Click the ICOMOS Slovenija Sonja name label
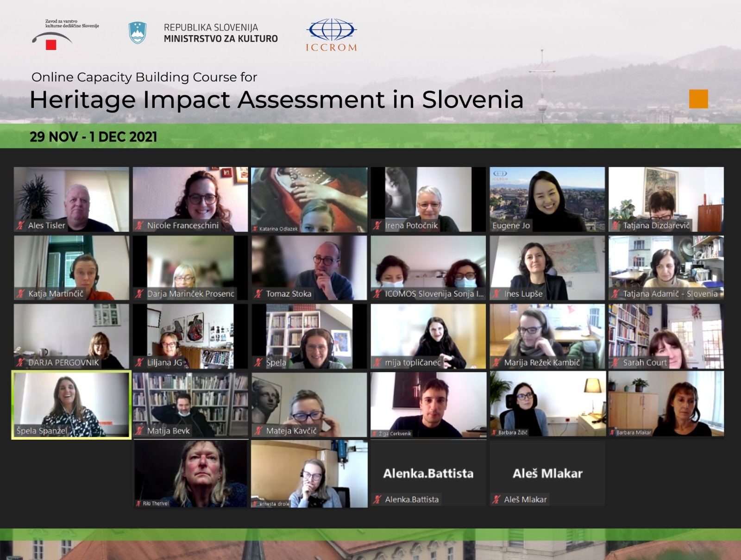741x560 pixels. point(434,293)
